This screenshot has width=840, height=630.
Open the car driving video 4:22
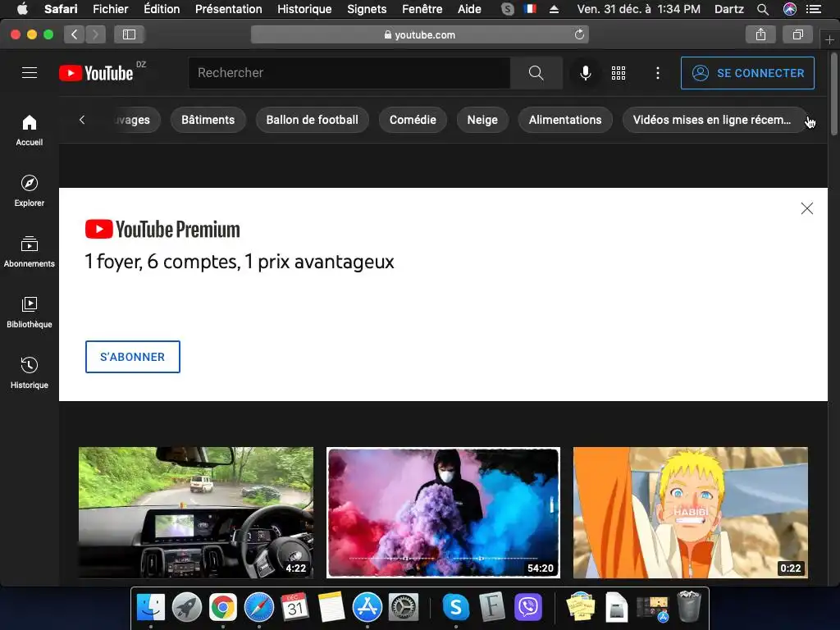point(196,513)
